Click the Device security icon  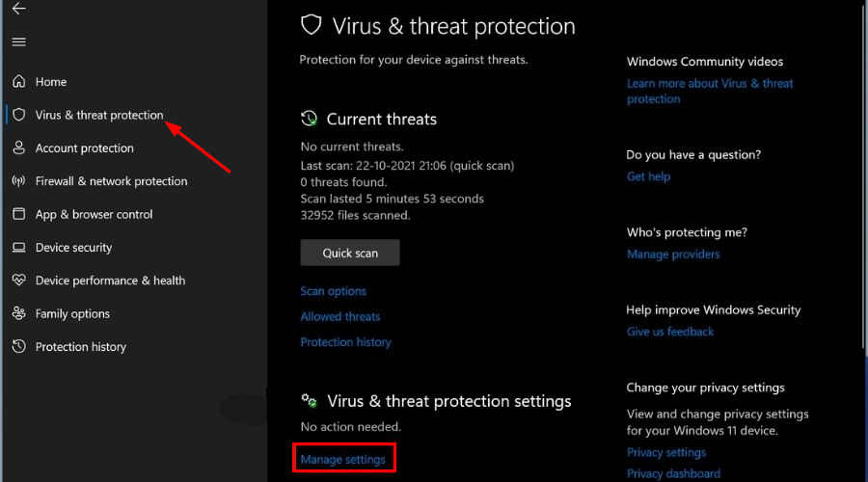(x=18, y=248)
